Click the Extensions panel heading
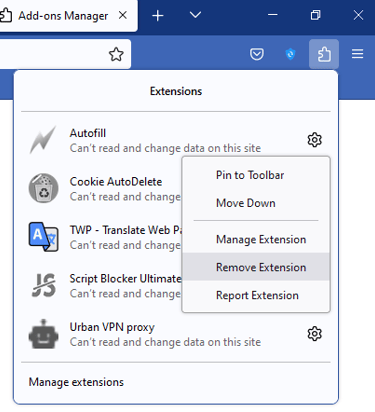 click(x=176, y=91)
